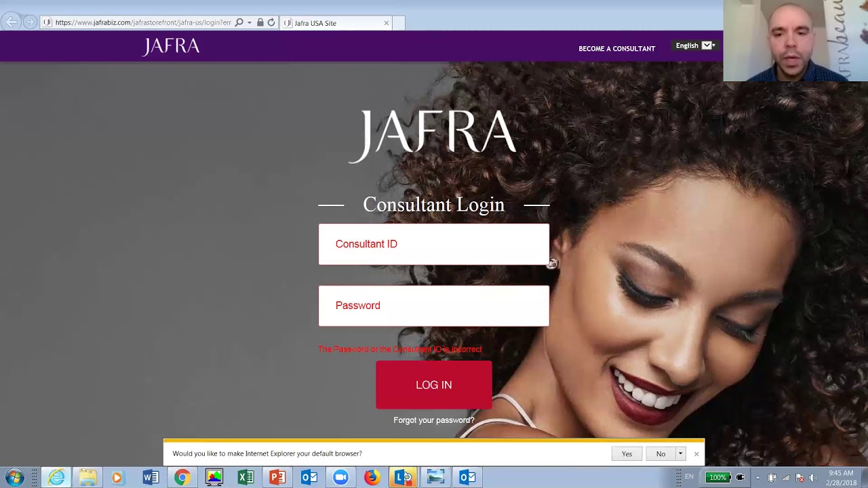Click Yes on the default browser prompt
868x488 pixels.
[627, 453]
